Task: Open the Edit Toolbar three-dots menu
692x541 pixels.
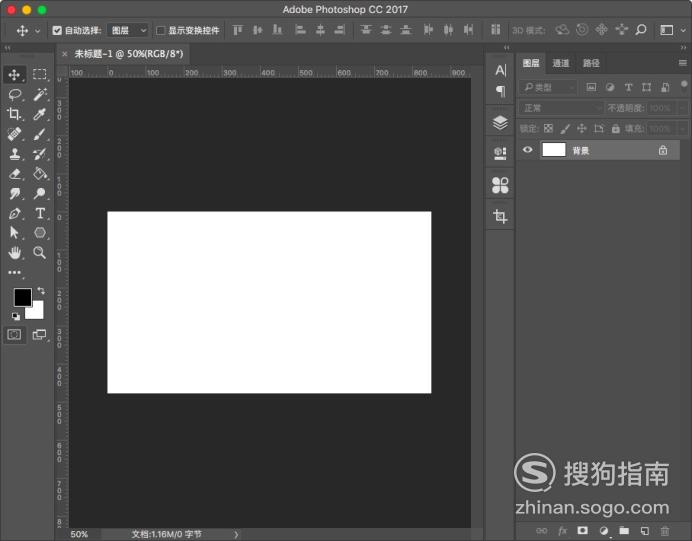Action: point(15,272)
